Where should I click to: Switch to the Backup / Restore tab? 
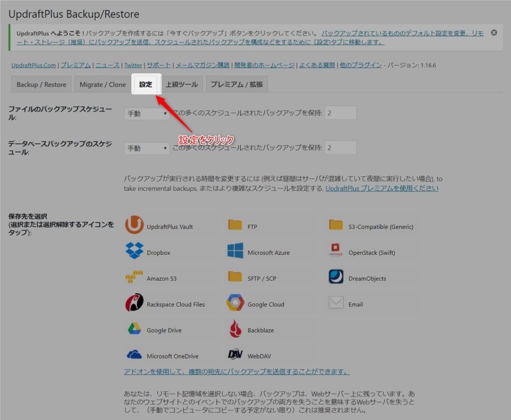(41, 84)
